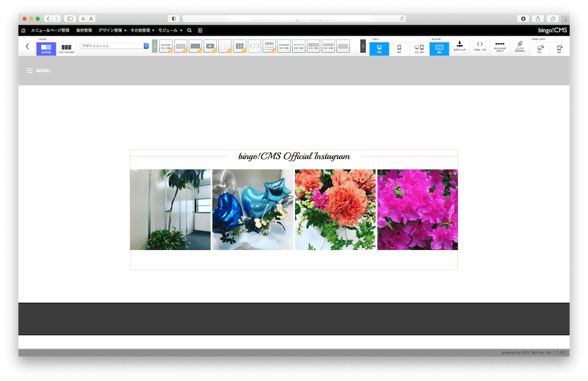Toggle the GUIDE ON button
The height and width of the screenshot is (381, 588).
pos(439,49)
